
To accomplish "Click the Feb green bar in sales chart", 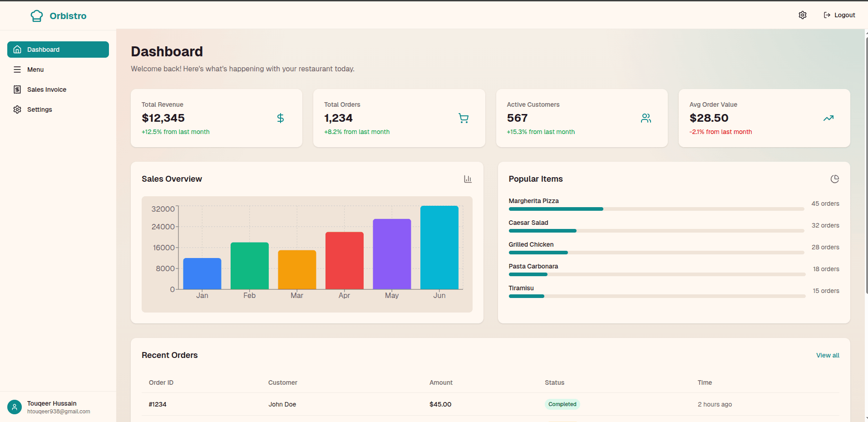I will [x=250, y=266].
